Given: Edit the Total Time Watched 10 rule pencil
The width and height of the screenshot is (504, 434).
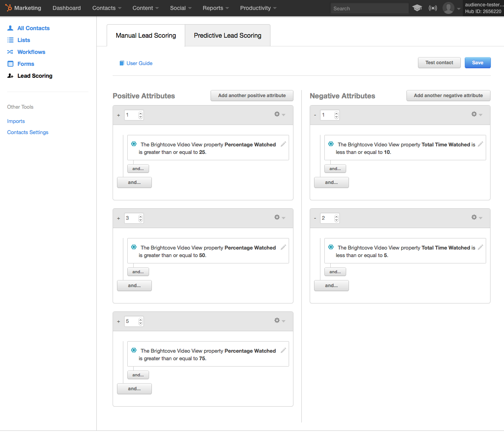Looking at the screenshot, I should click(x=480, y=144).
